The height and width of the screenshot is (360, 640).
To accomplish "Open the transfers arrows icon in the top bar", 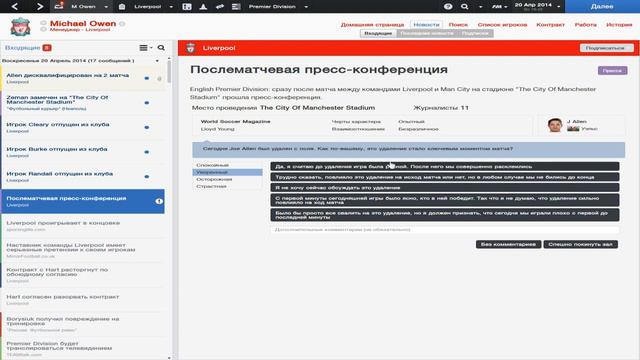I will (x=220, y=7).
